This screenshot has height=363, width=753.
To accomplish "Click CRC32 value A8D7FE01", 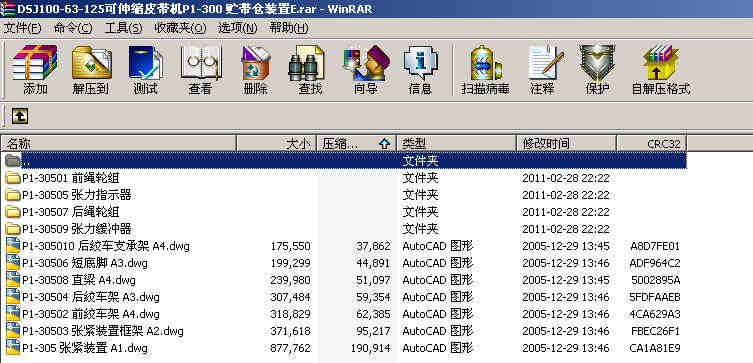I will pyautogui.click(x=655, y=246).
